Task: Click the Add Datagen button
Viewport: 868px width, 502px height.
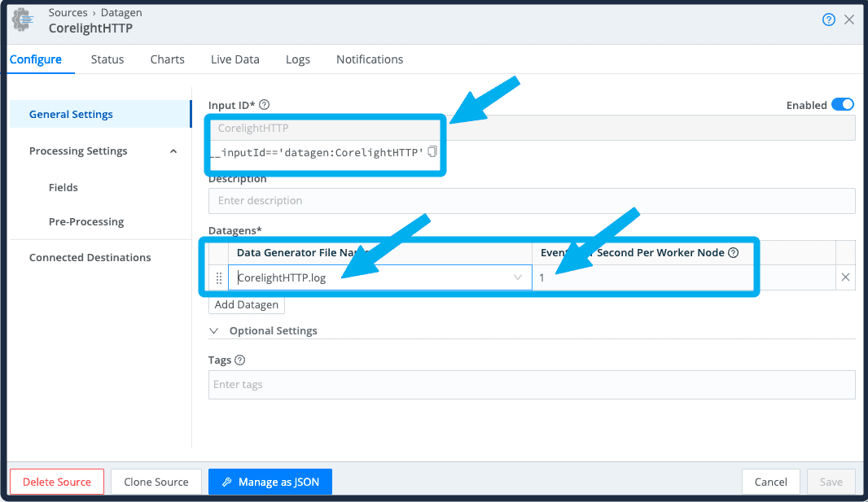Action: 247,305
